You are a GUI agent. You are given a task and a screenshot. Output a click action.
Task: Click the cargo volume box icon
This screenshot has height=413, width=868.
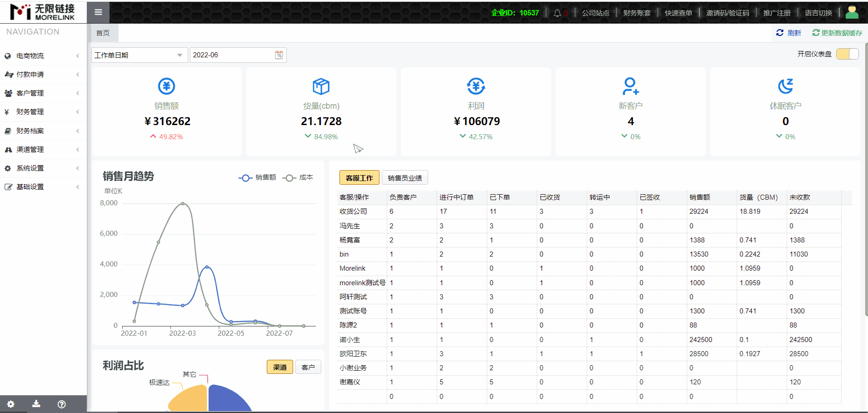point(321,86)
